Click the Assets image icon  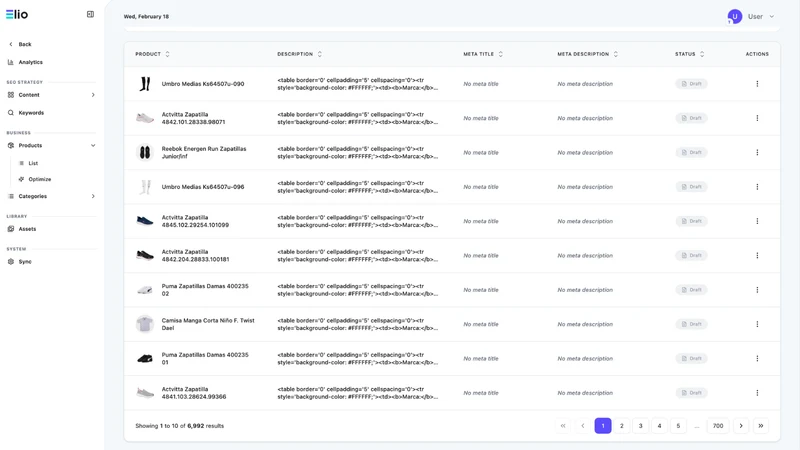(x=11, y=229)
